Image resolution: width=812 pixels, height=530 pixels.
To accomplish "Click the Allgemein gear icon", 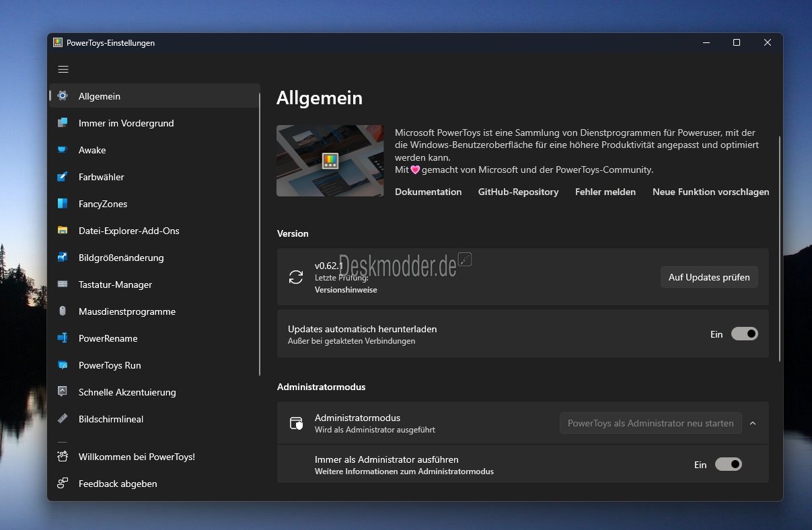I will click(x=63, y=96).
